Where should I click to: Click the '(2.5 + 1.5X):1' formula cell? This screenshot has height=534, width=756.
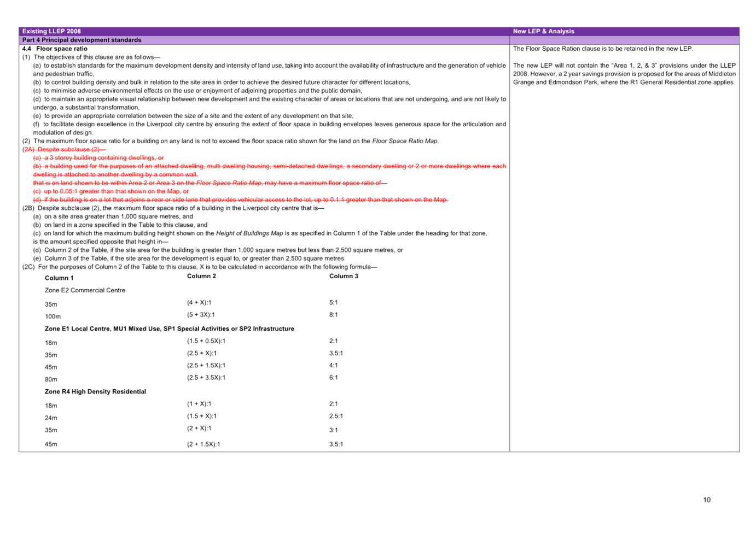tap(206, 366)
